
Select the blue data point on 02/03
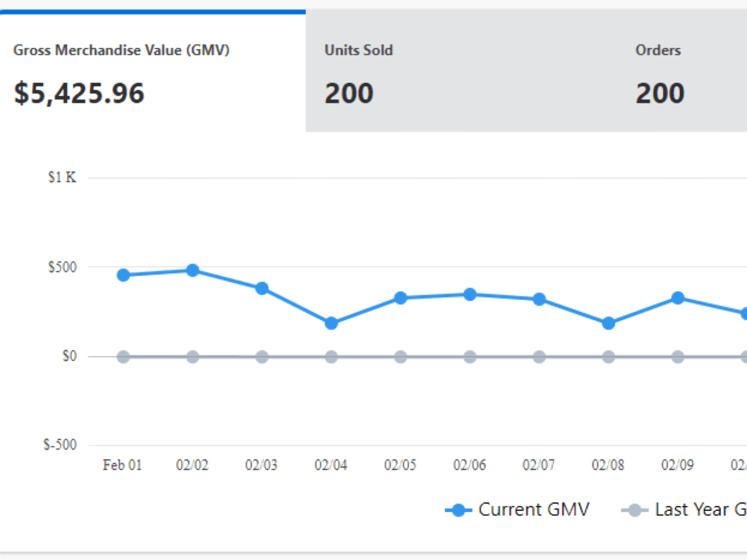(x=262, y=288)
